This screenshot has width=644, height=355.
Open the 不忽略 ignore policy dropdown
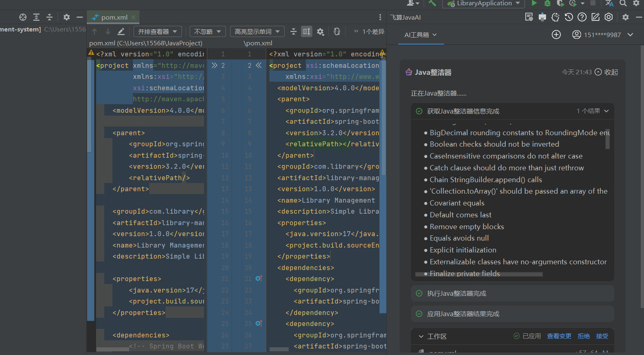coord(208,31)
